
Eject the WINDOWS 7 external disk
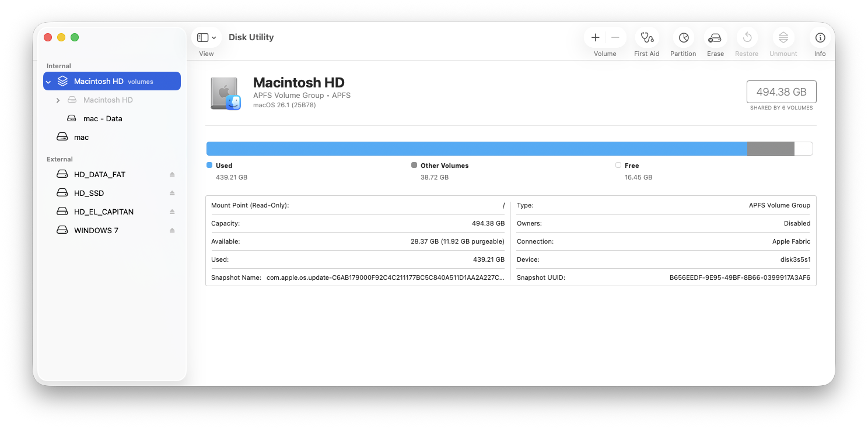pos(172,230)
